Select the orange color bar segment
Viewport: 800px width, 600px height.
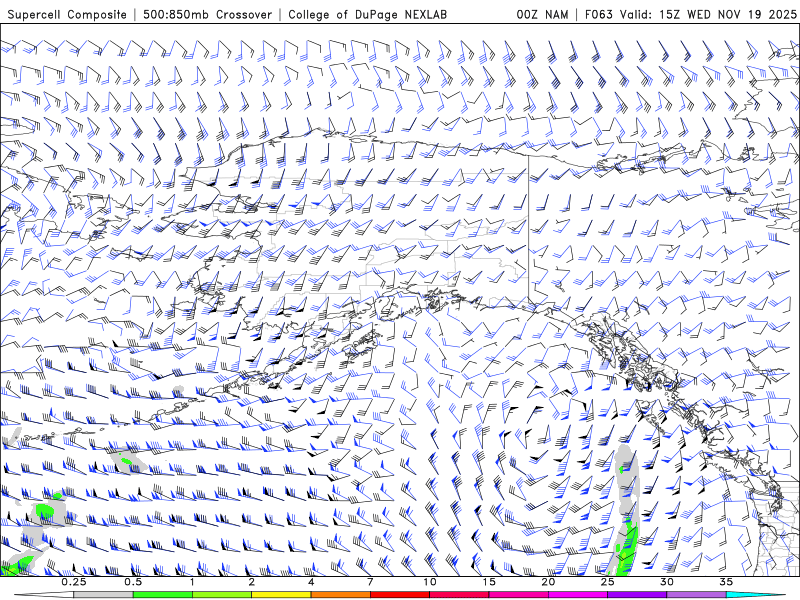pyautogui.click(x=340, y=595)
